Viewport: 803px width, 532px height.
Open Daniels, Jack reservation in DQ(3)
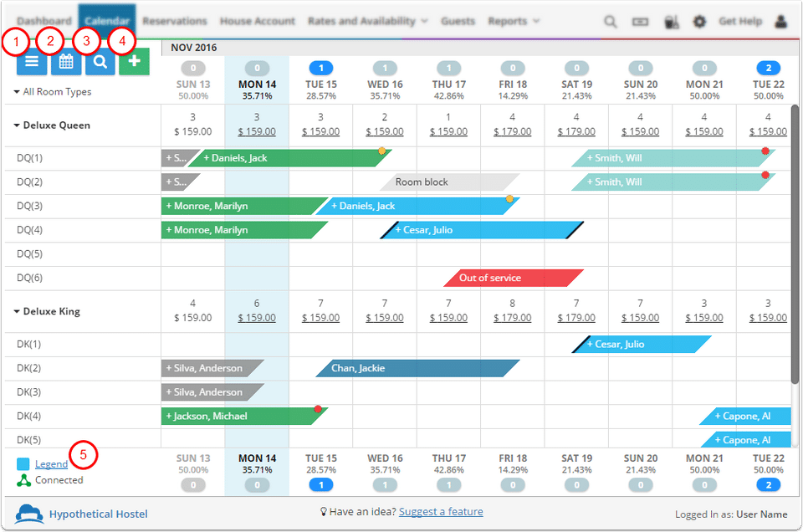click(x=417, y=206)
